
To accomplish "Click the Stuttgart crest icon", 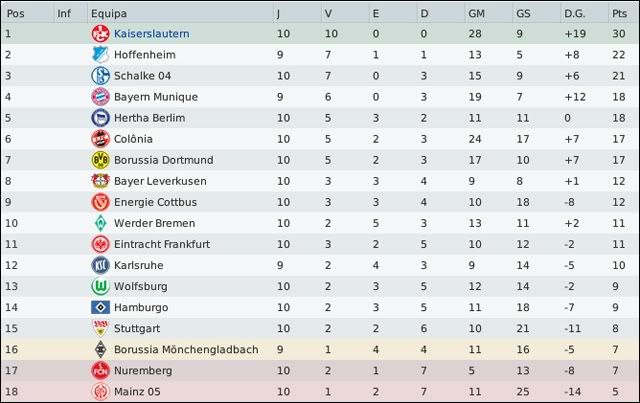I will [99, 328].
